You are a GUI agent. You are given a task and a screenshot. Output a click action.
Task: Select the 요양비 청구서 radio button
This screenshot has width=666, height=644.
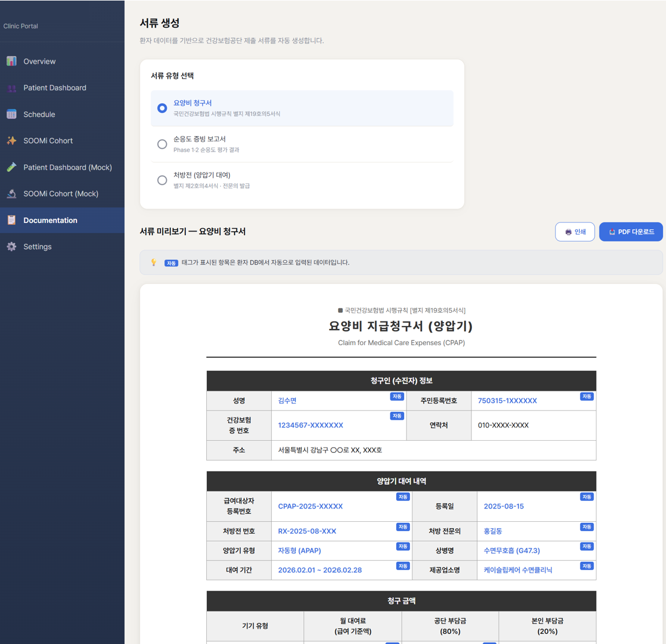click(162, 108)
